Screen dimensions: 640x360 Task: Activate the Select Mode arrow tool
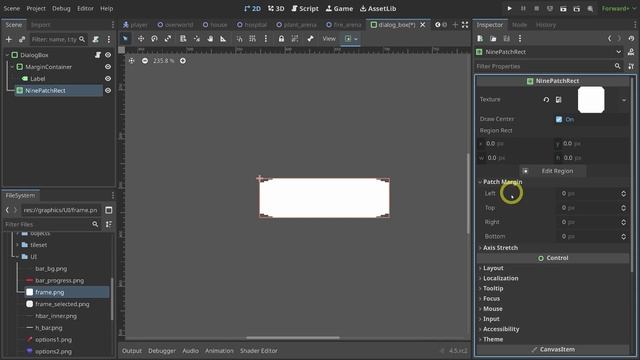[x=125, y=38]
